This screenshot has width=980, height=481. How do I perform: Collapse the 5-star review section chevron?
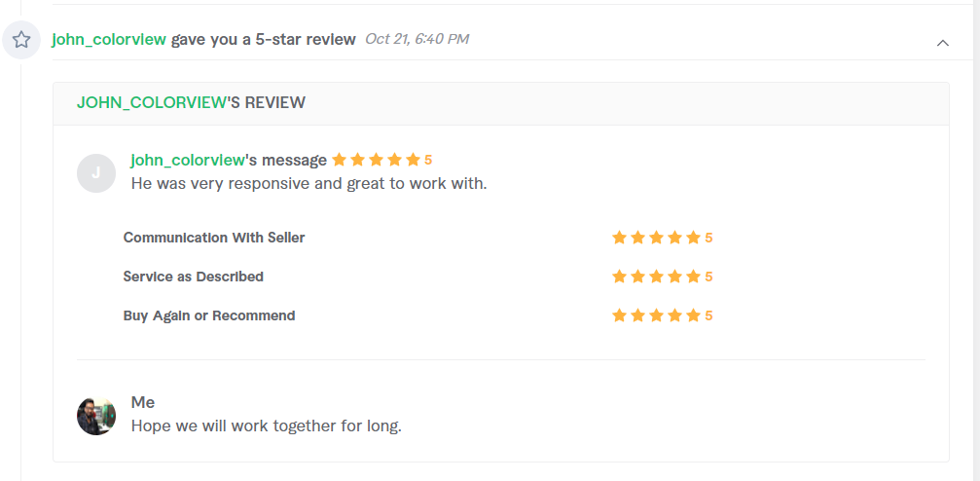coord(942,43)
